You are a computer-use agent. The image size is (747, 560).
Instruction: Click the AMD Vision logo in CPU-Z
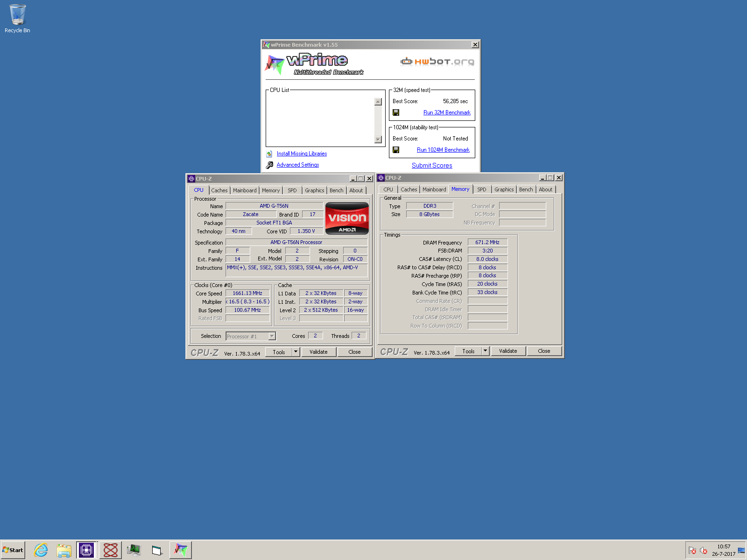click(347, 218)
